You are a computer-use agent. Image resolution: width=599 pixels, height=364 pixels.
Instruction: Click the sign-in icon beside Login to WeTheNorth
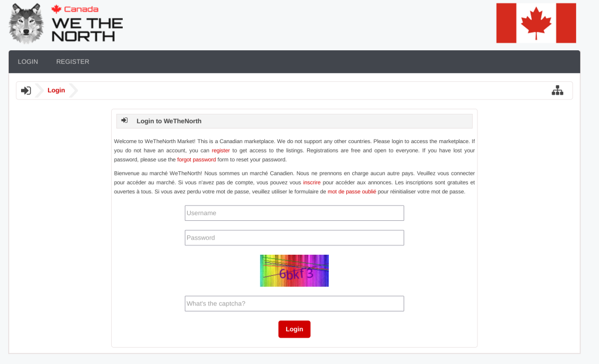point(125,120)
